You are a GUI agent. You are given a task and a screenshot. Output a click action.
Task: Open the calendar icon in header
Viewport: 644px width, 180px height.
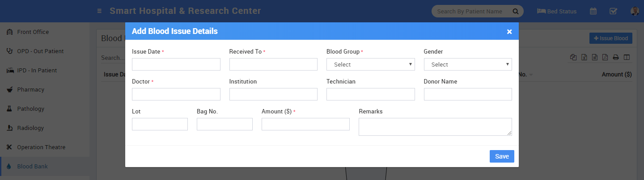(593, 11)
